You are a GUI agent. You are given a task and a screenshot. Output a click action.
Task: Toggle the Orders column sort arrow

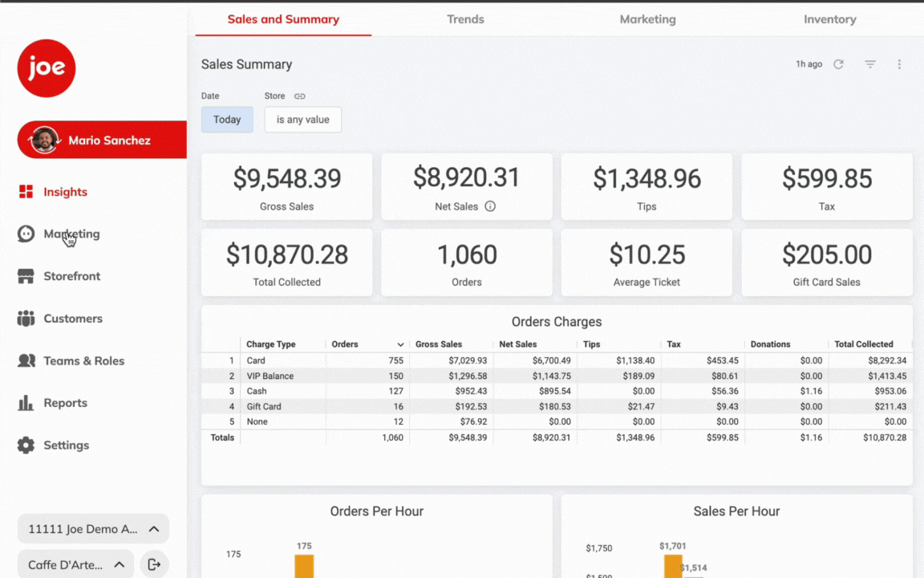(400, 344)
